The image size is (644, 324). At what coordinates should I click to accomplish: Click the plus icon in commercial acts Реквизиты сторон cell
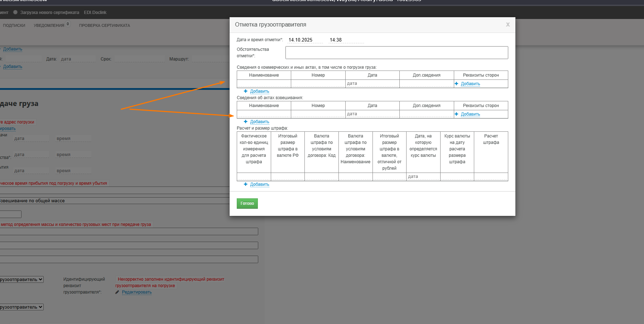pyautogui.click(x=456, y=84)
